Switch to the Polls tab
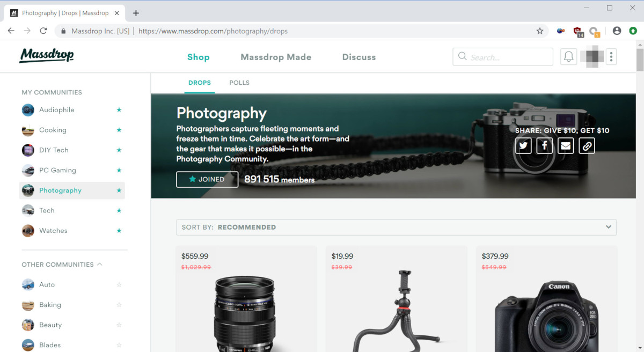The width and height of the screenshot is (644, 352). tap(239, 83)
